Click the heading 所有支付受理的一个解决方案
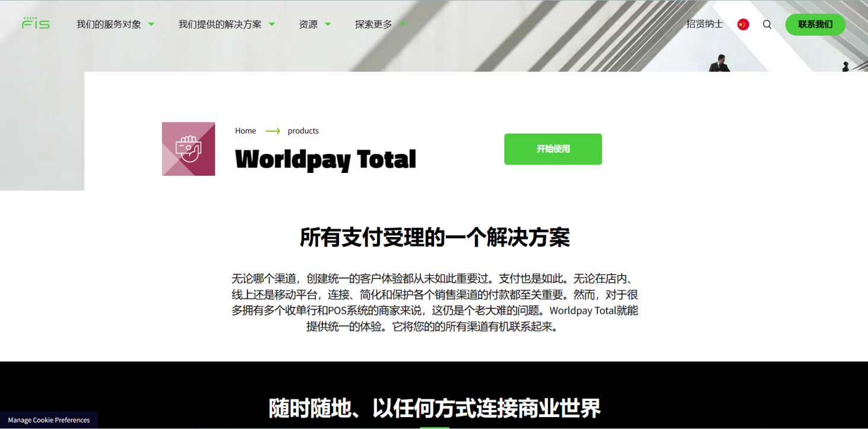The width and height of the screenshot is (868, 429). (434, 236)
